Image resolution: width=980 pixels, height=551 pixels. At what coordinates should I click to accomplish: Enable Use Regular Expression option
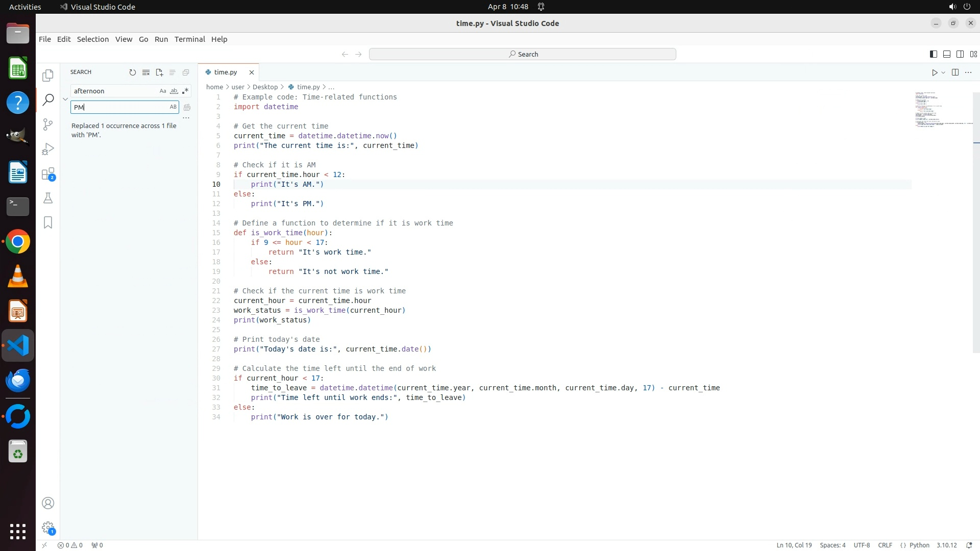(x=185, y=91)
